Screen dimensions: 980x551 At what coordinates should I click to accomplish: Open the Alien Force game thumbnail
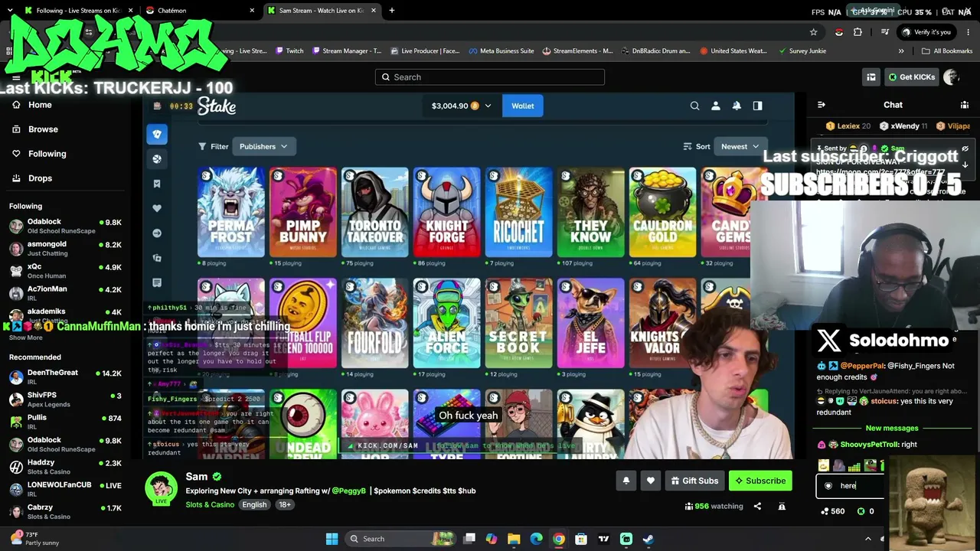(x=447, y=323)
